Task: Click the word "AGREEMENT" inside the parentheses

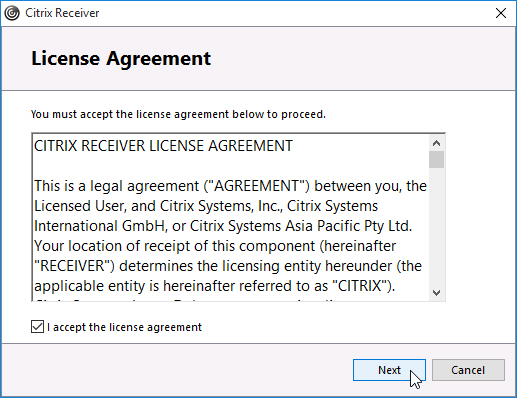Action: click(x=257, y=186)
